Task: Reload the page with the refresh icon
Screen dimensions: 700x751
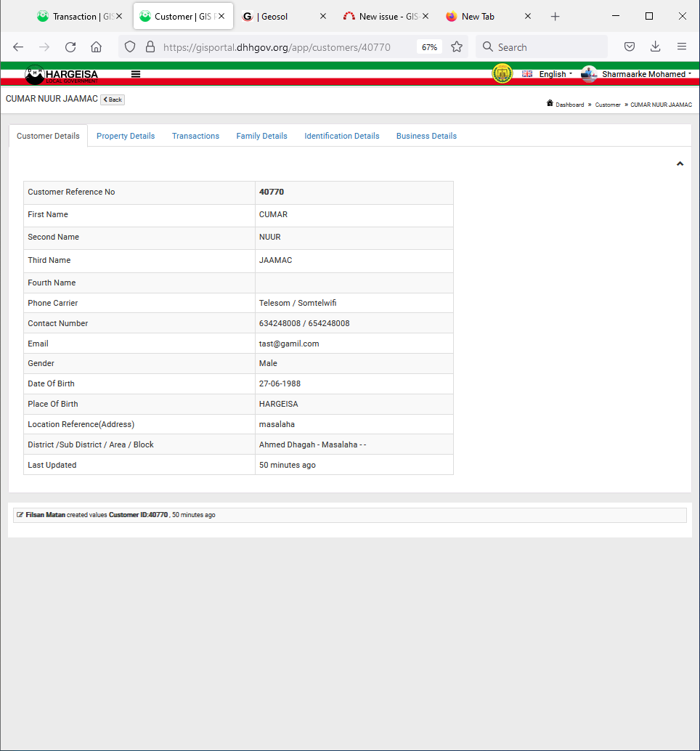Action: pyautogui.click(x=70, y=47)
